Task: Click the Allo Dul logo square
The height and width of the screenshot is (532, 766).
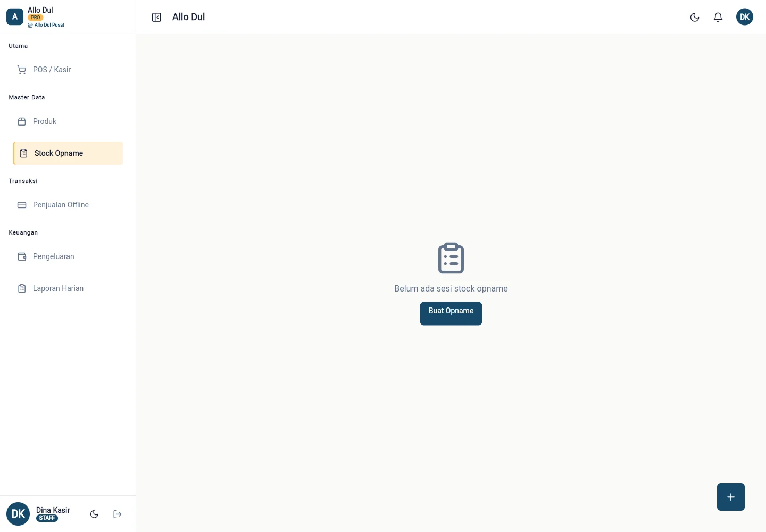Action: pos(15,17)
